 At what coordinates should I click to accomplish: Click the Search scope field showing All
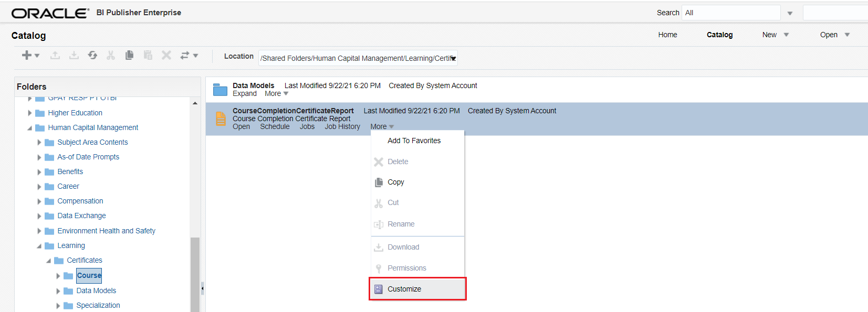pos(731,13)
